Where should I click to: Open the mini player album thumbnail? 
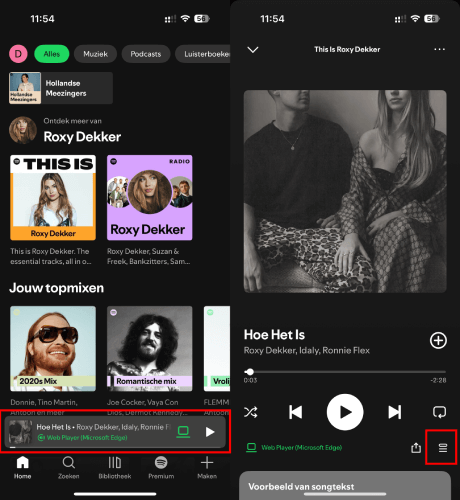[x=20, y=432]
